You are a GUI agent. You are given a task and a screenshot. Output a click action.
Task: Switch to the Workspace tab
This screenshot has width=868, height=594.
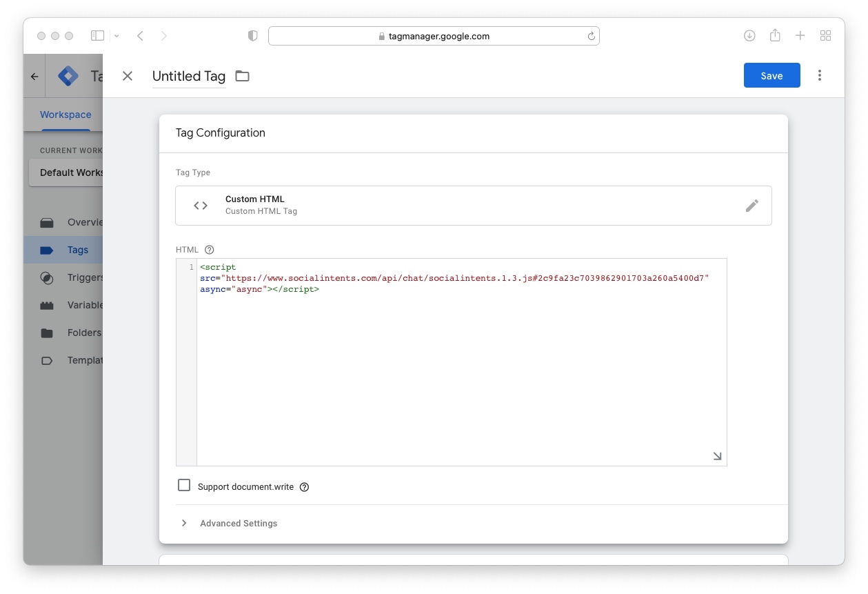(x=65, y=115)
